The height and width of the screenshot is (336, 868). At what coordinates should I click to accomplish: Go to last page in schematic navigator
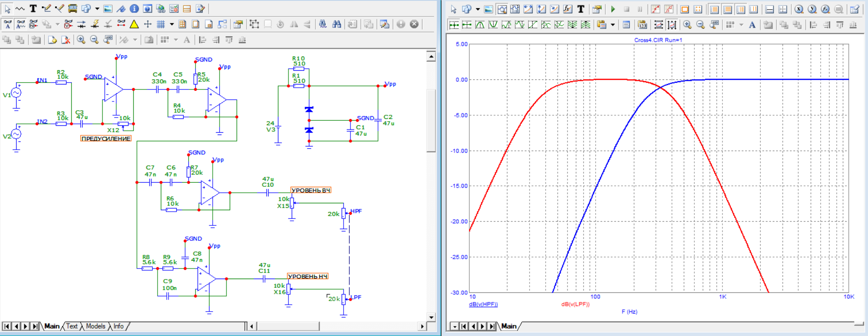(x=35, y=326)
